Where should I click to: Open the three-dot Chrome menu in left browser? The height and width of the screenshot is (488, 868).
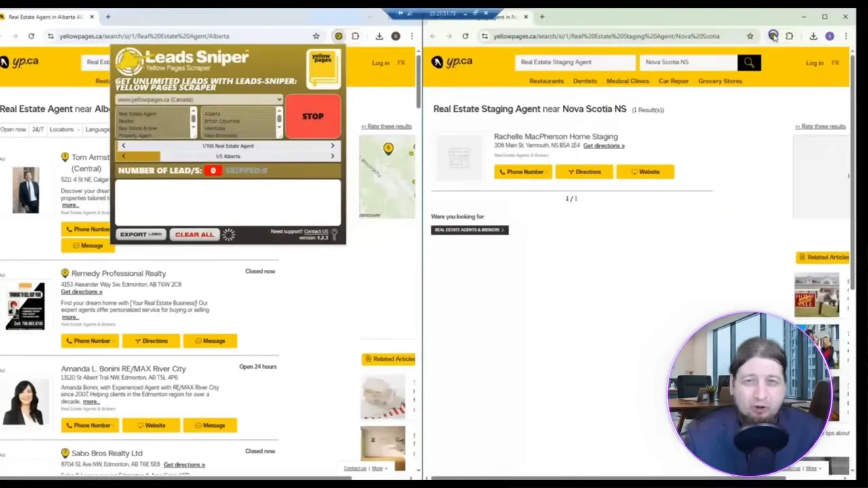[412, 36]
